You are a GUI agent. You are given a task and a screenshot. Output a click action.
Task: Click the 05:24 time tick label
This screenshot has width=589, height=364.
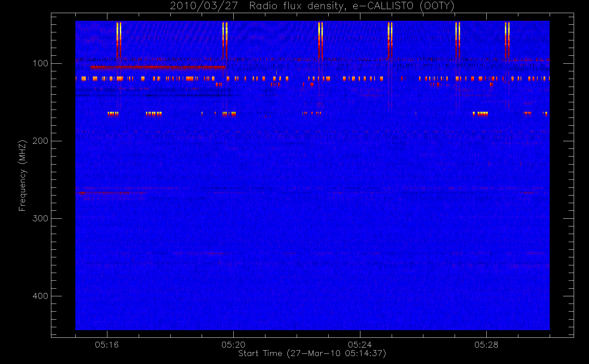click(x=360, y=345)
